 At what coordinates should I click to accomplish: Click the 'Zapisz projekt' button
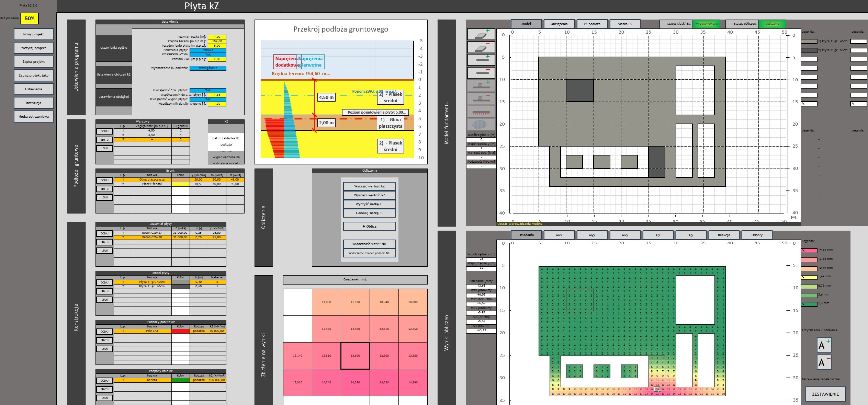point(34,62)
